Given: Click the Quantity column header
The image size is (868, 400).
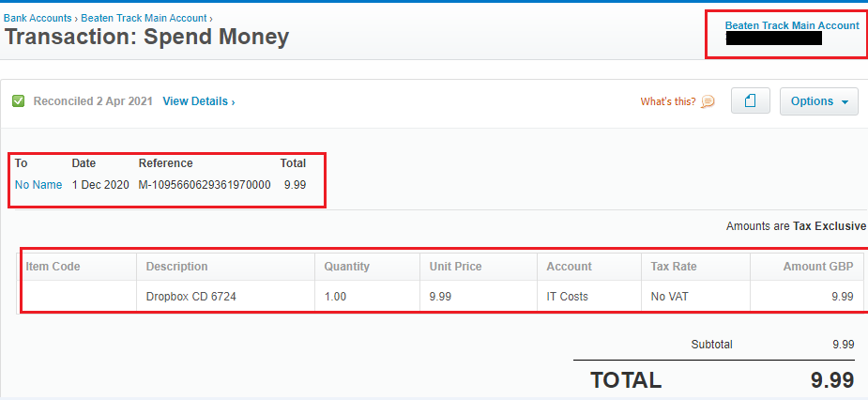Looking at the screenshot, I should coord(347,267).
